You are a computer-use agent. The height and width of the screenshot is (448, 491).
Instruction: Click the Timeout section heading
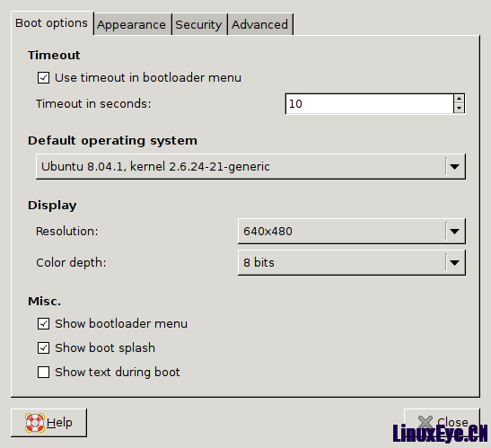[54, 55]
